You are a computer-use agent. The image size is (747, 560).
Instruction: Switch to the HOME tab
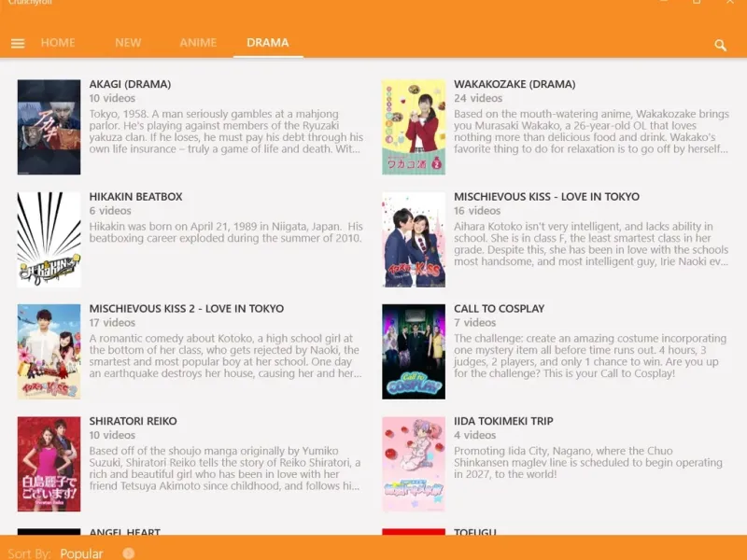click(58, 42)
